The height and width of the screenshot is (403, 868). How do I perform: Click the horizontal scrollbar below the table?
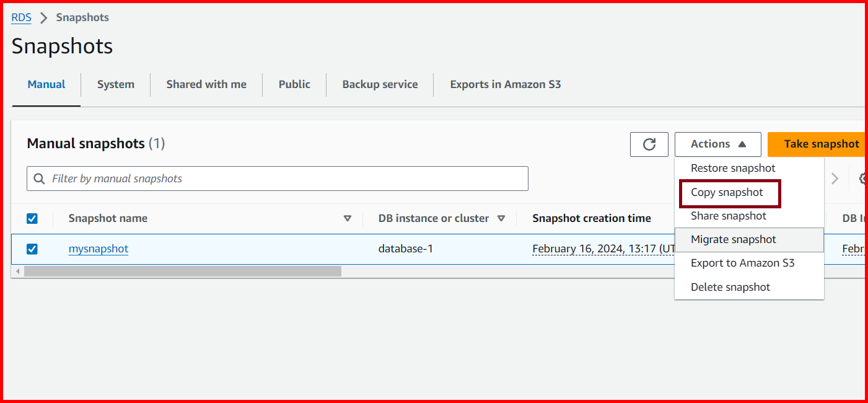pos(180,271)
